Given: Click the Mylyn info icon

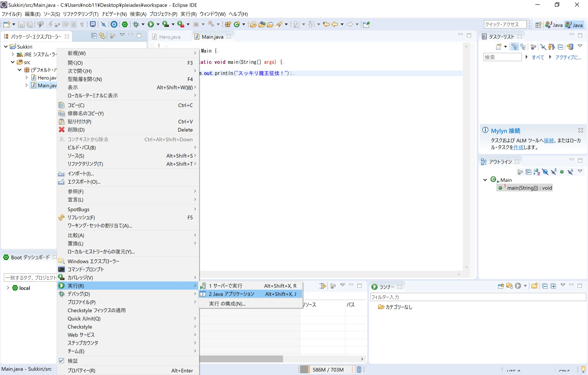Looking at the screenshot, I should coord(485,130).
